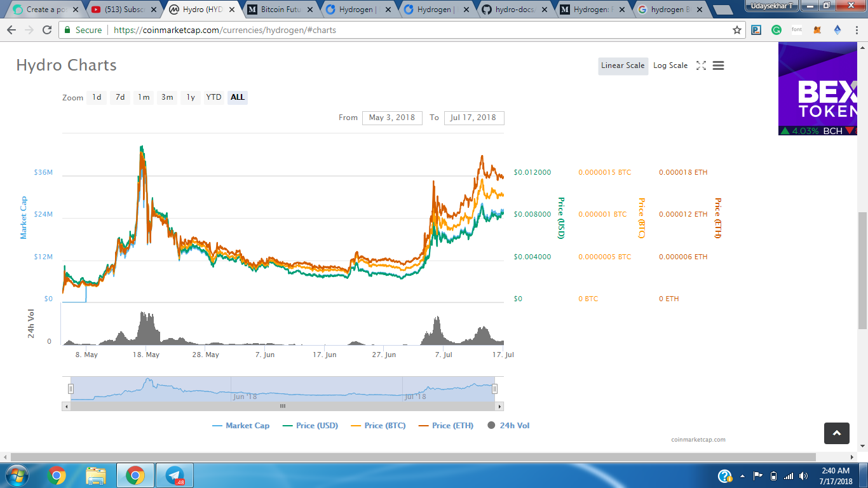This screenshot has width=868, height=488.
Task: Switch to Linear Scale
Action: point(623,65)
